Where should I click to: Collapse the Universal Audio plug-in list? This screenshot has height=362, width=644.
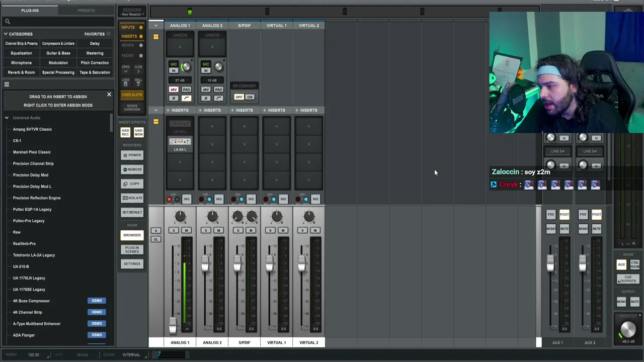[x=7, y=118]
